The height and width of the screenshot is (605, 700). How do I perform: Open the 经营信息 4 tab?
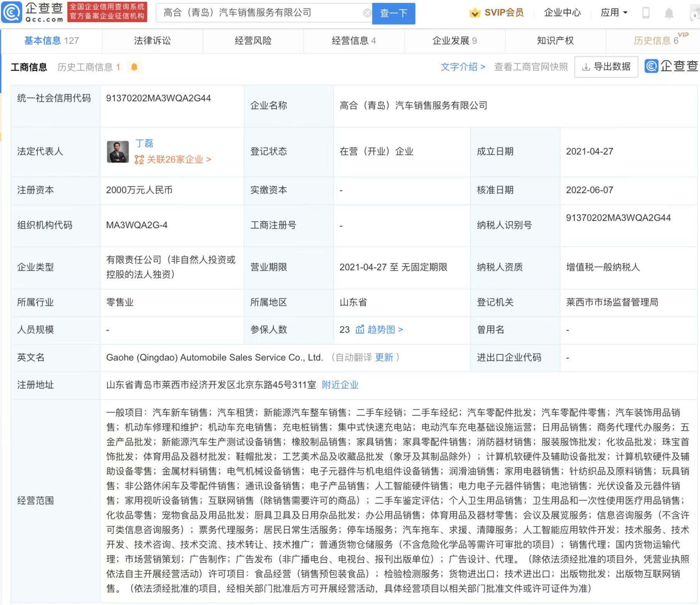coord(353,41)
